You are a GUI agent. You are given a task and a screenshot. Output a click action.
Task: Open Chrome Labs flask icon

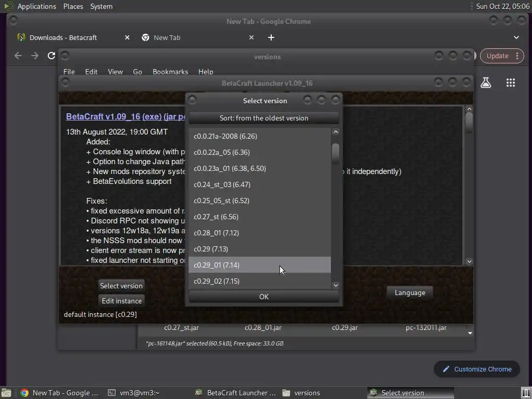coord(486,83)
